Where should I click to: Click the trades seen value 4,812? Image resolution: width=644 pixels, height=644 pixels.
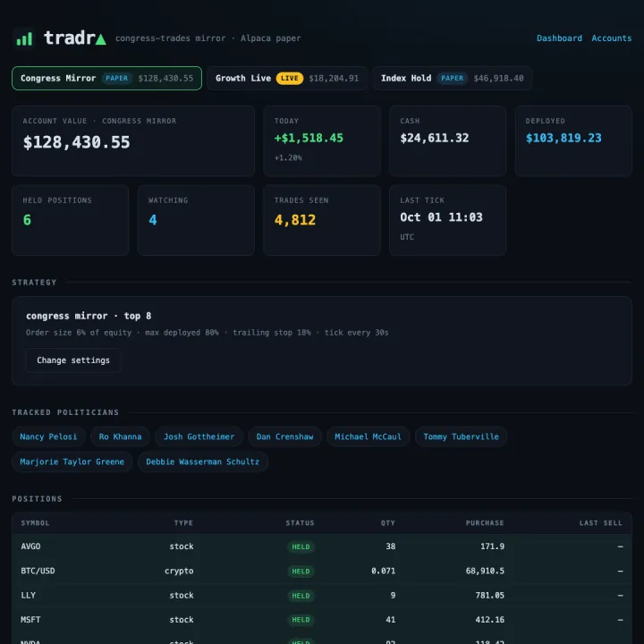point(295,220)
